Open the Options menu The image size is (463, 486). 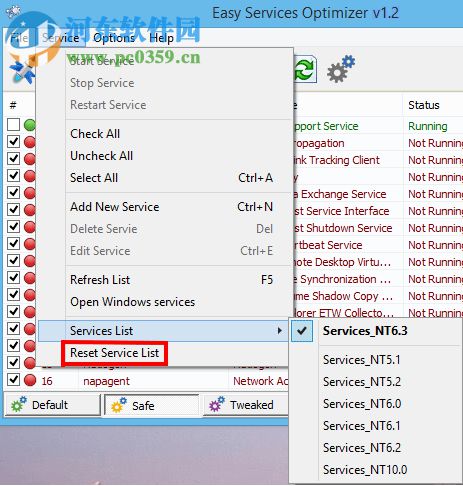(114, 38)
